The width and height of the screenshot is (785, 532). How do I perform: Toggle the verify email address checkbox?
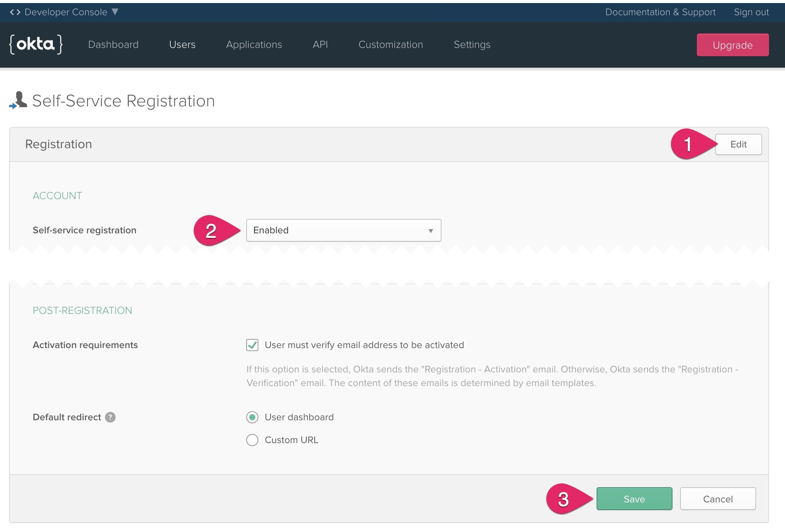[x=252, y=345]
